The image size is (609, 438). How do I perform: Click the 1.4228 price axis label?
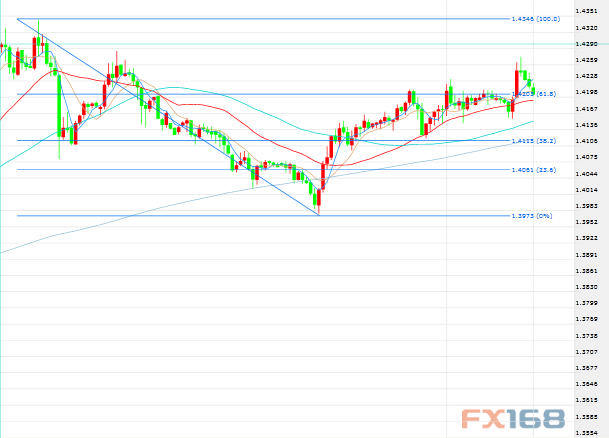coord(586,76)
